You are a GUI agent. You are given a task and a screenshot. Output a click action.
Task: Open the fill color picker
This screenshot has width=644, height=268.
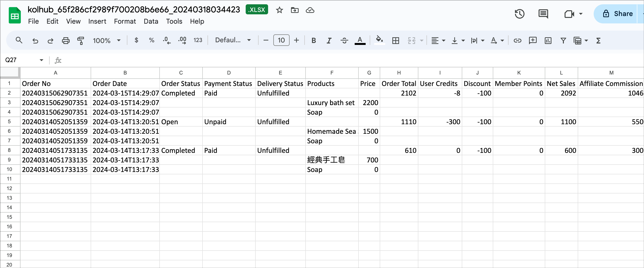(379, 40)
